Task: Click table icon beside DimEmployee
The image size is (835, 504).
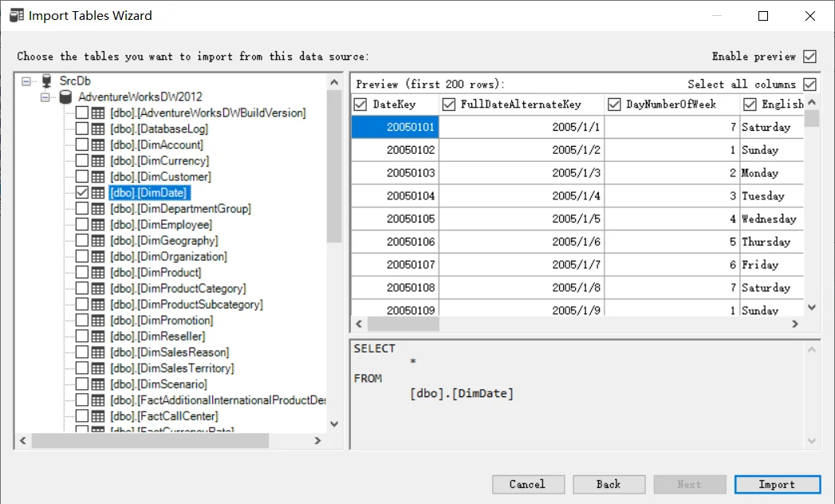Action: 98,225
